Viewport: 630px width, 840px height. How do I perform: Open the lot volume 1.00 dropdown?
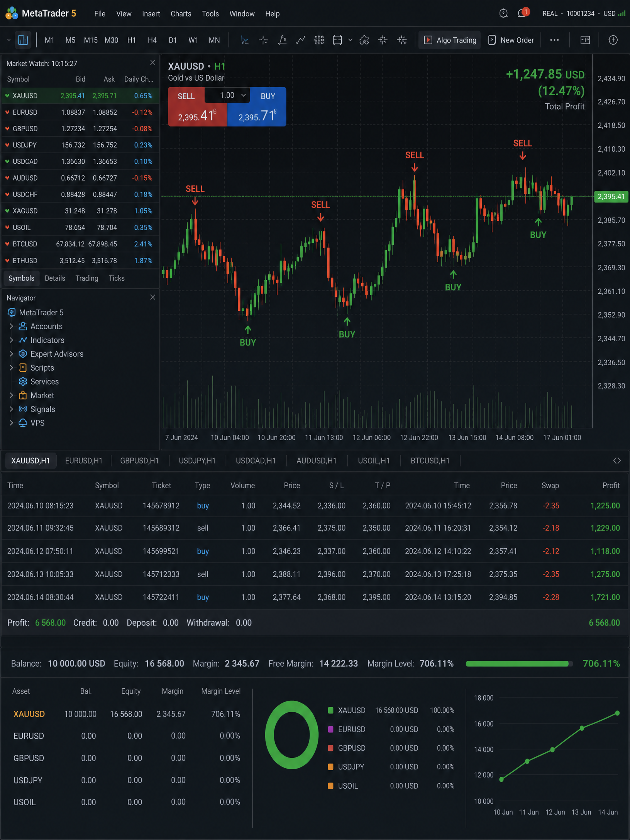[x=227, y=95]
